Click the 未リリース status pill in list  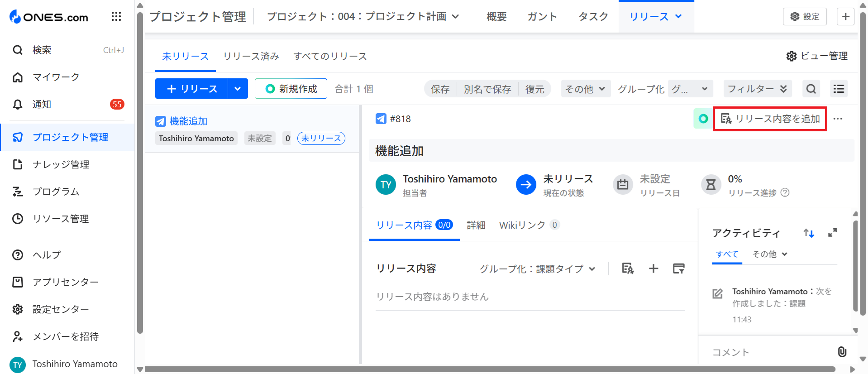tap(321, 138)
